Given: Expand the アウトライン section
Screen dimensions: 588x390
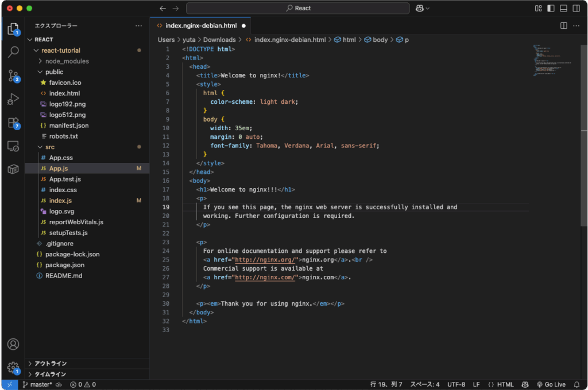Looking at the screenshot, I should 87,364.
